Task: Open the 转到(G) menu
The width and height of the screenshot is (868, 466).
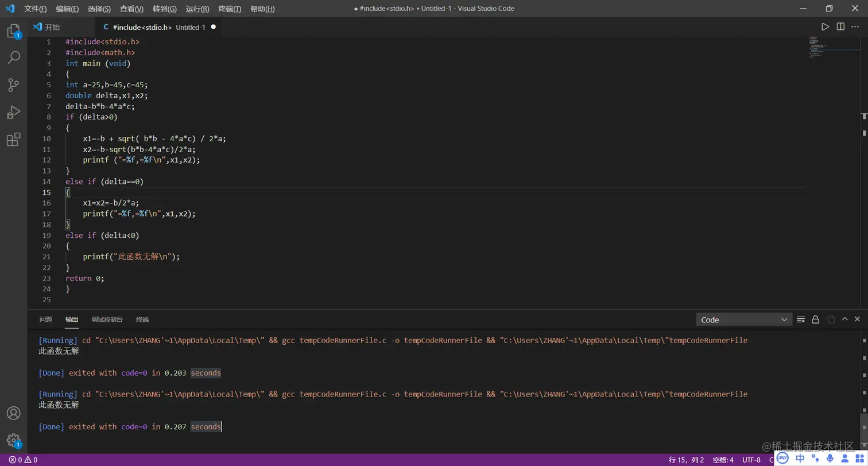Action: click(x=165, y=9)
